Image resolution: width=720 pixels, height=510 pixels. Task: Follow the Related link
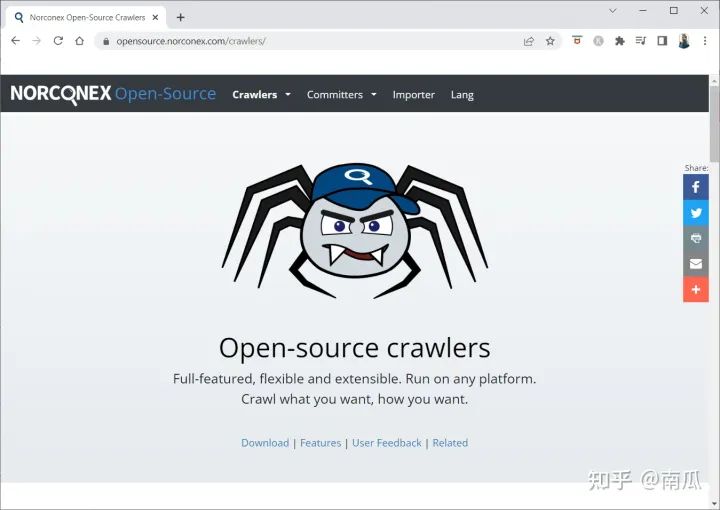click(x=450, y=443)
